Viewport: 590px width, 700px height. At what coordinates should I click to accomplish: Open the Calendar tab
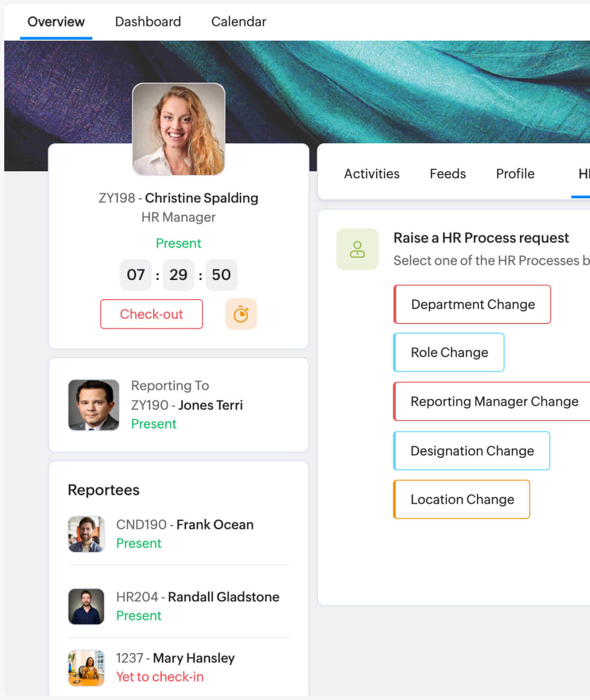point(238,22)
